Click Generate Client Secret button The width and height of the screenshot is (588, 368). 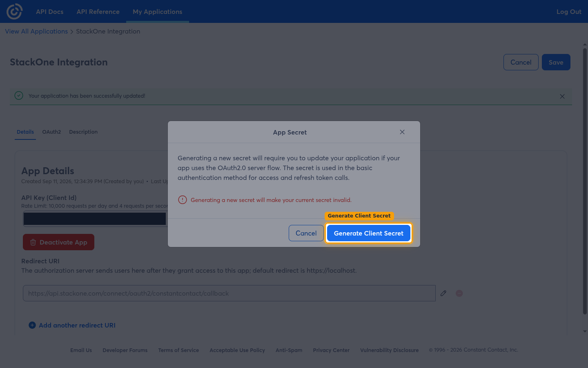pos(369,233)
